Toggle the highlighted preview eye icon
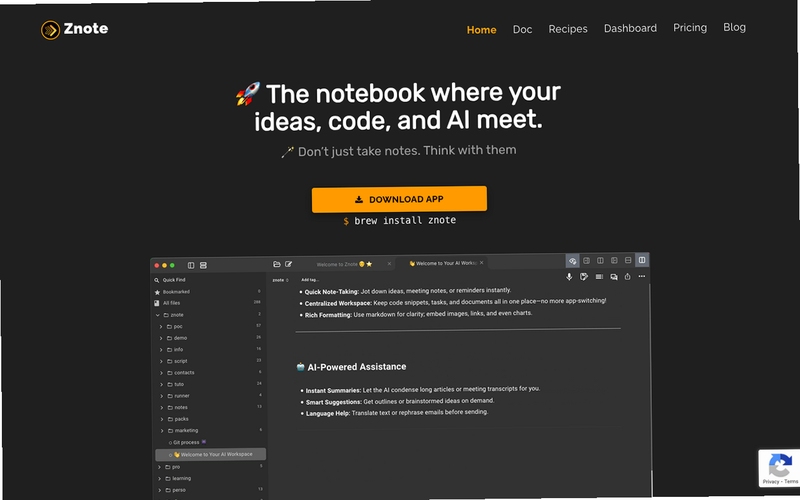Viewport: 800px width, 500px height. tap(572, 261)
